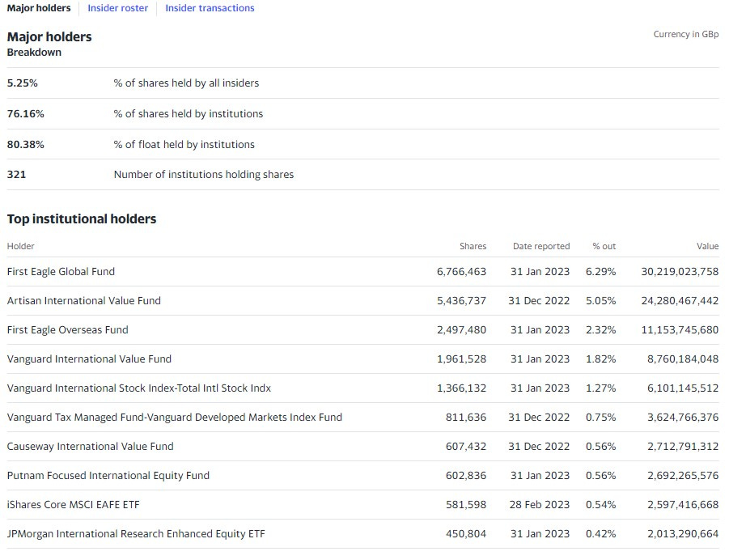This screenshot has width=746, height=560.
Task: Select Causeway International Value Fund holder
Action: 91,446
